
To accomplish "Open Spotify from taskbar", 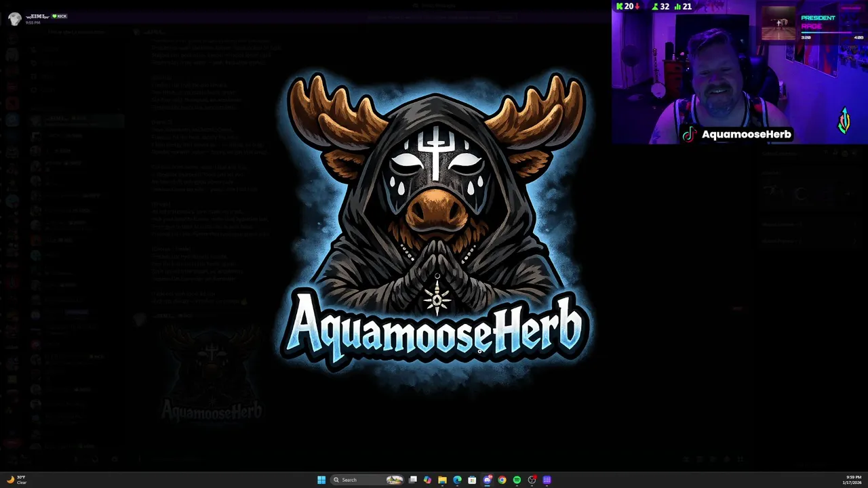I will pyautogui.click(x=517, y=480).
